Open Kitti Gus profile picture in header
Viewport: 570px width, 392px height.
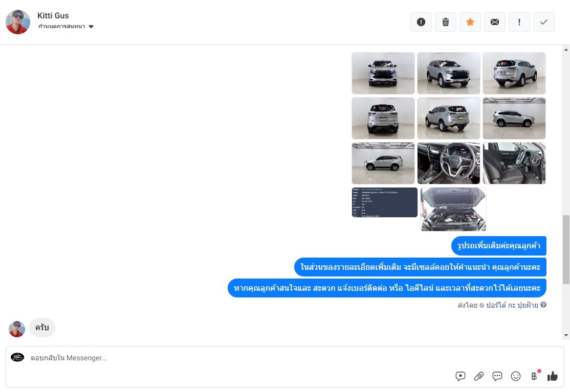click(x=18, y=22)
